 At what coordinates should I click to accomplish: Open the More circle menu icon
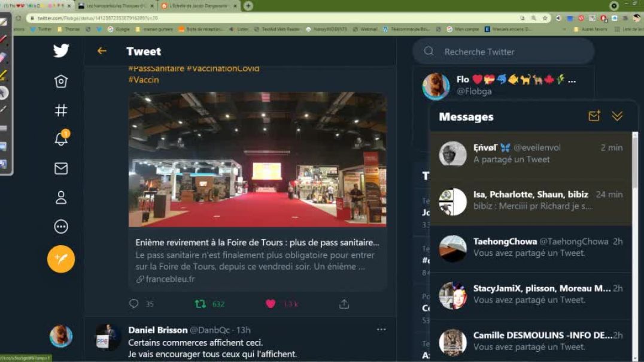61,227
